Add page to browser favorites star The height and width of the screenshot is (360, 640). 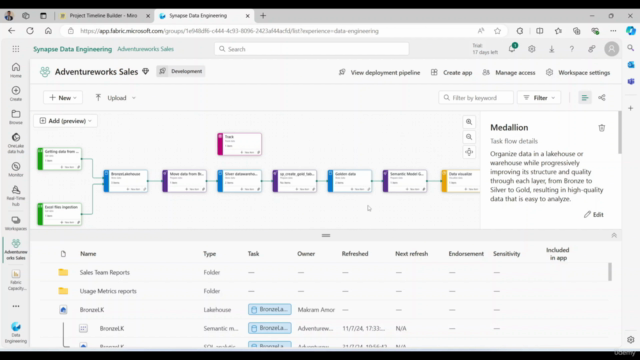click(x=497, y=31)
